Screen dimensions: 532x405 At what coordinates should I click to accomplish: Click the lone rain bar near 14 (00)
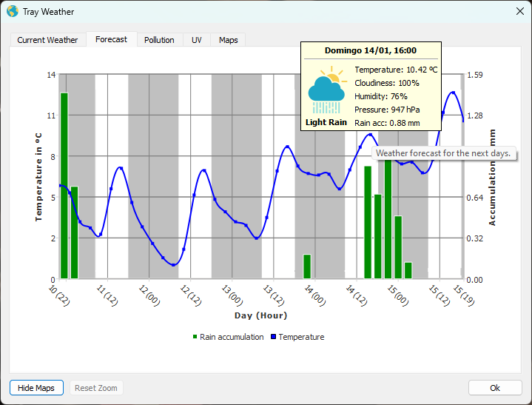coord(307,267)
